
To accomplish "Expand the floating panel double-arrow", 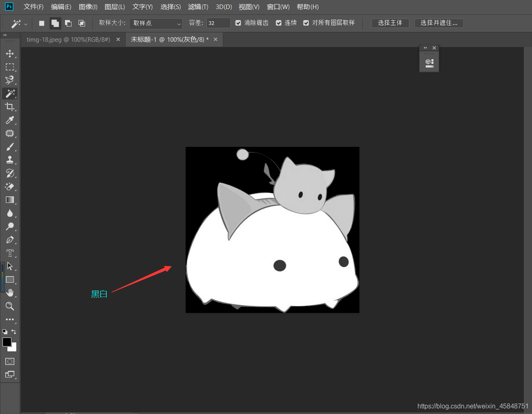I will pyautogui.click(x=425, y=48).
